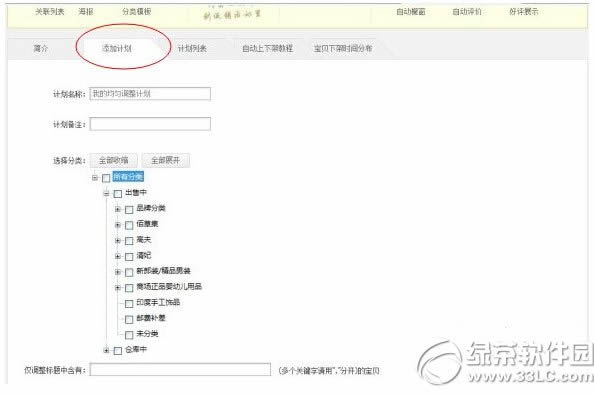Open the 宝贝下架时间分布 tab
594x396 pixels.
click(x=343, y=48)
